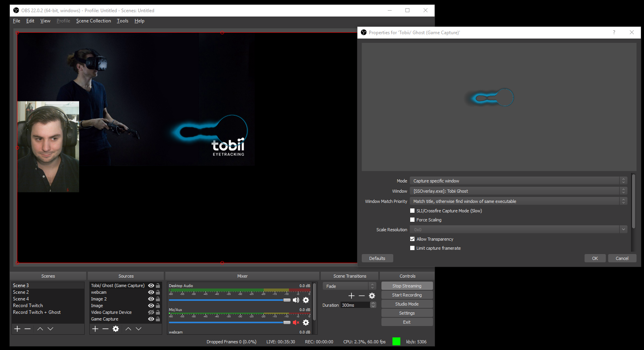The height and width of the screenshot is (350, 644).
Task: Click Properties dialog vertical scrollbar
Action: (x=633, y=201)
